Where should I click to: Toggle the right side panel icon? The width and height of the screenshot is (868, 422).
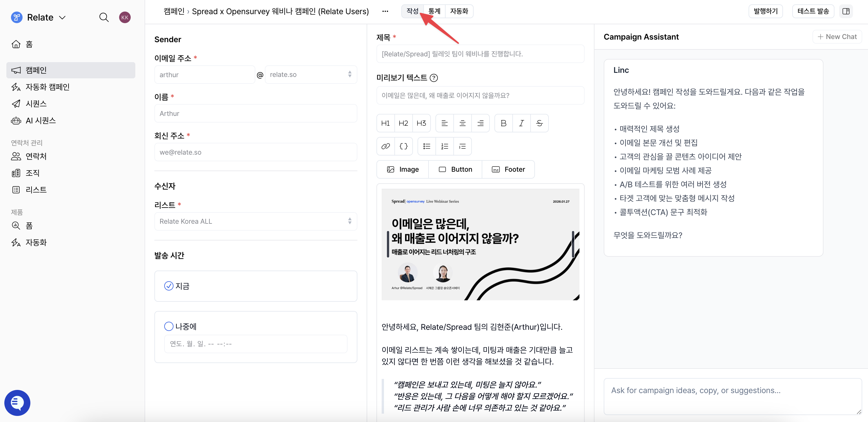point(846,11)
